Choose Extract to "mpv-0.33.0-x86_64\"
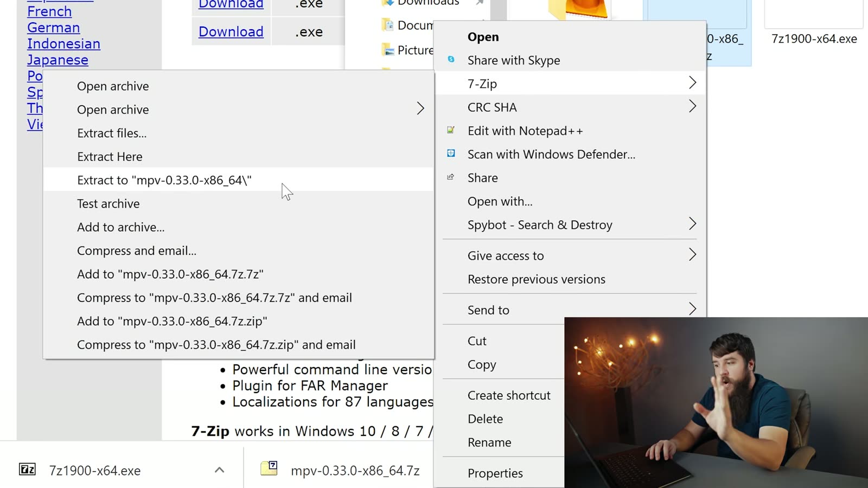This screenshot has width=868, height=488. pos(239,180)
